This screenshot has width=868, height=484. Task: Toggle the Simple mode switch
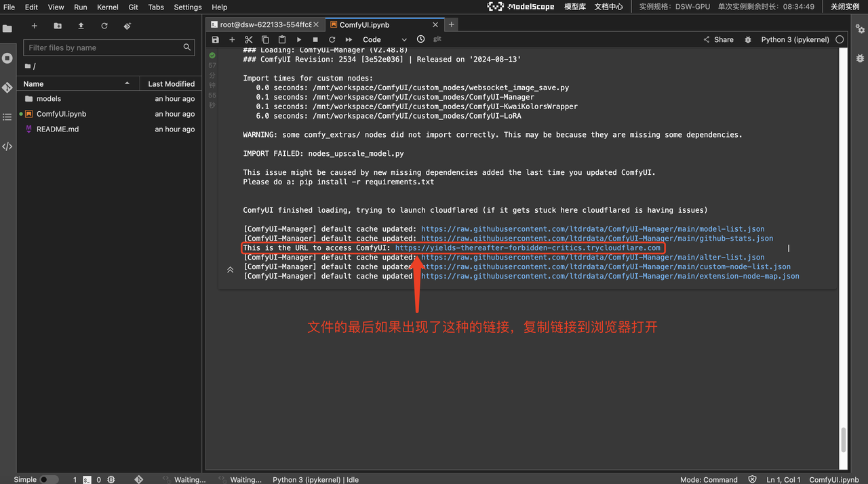pos(49,479)
